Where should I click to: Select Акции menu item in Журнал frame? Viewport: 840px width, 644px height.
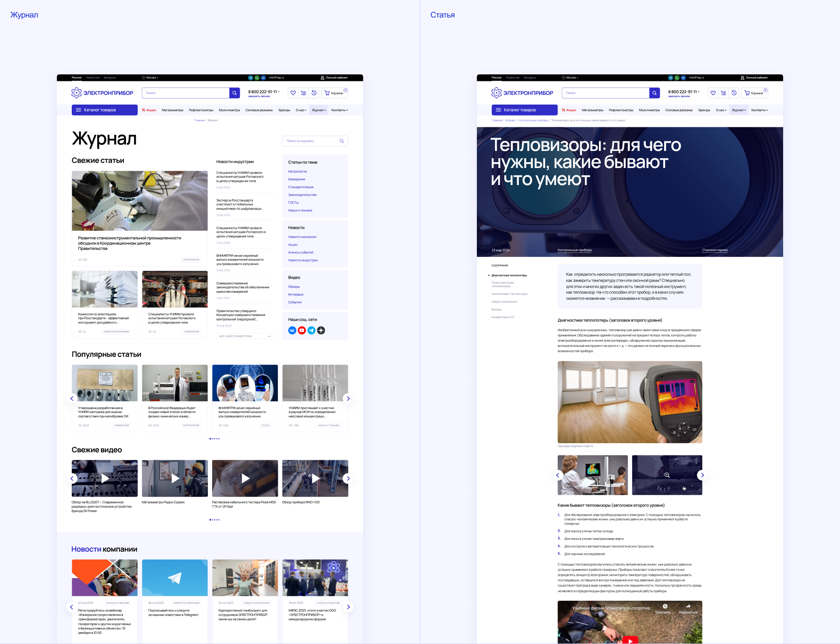pos(149,110)
